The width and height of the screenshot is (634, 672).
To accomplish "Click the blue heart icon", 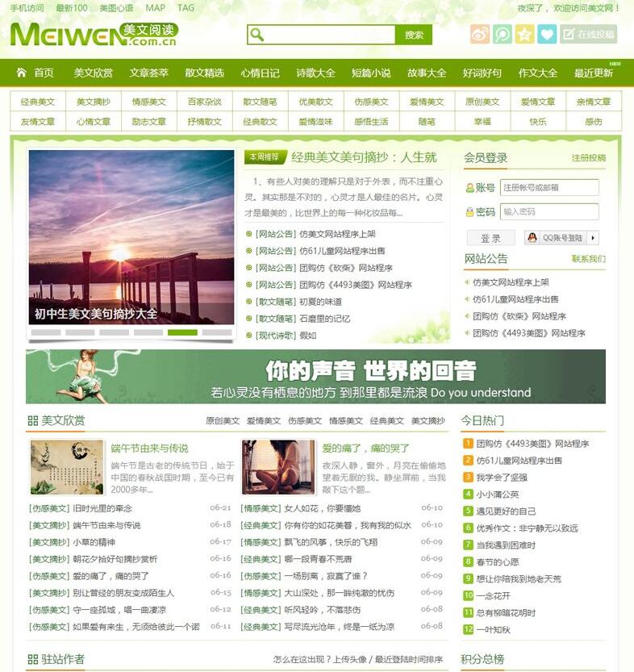I will 547,34.
